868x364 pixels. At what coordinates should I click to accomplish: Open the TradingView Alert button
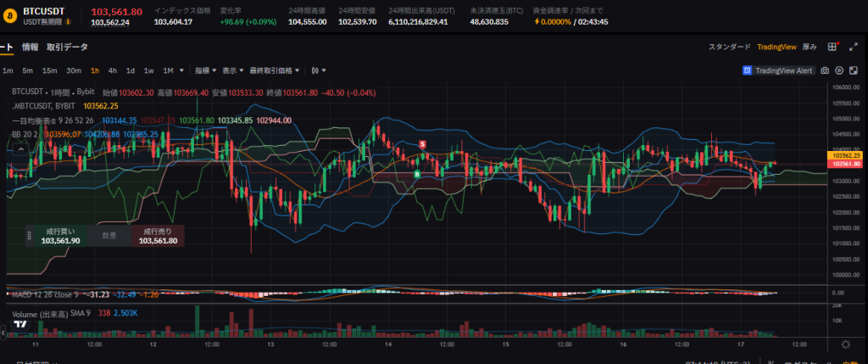coord(778,70)
